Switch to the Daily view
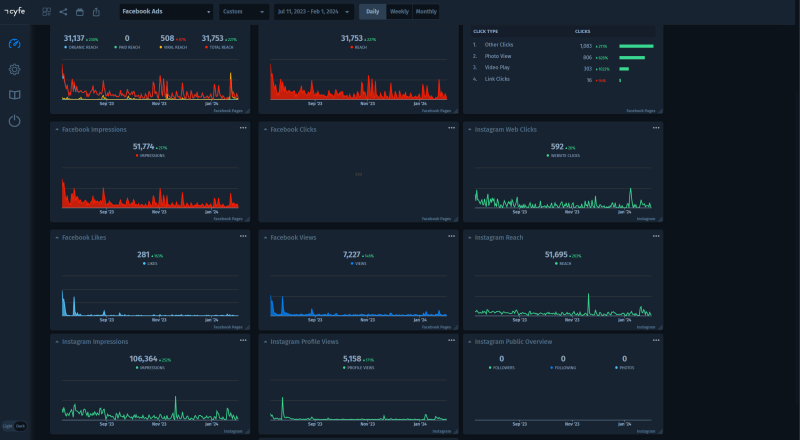Viewport: 800px width, 440px height. pyautogui.click(x=372, y=12)
